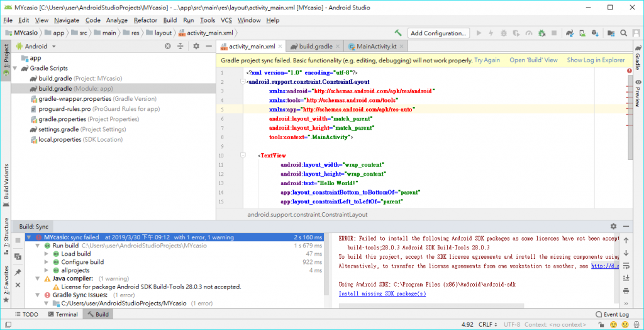Expand the allprojects node
The height and width of the screenshot is (330, 644).
pos(47,270)
